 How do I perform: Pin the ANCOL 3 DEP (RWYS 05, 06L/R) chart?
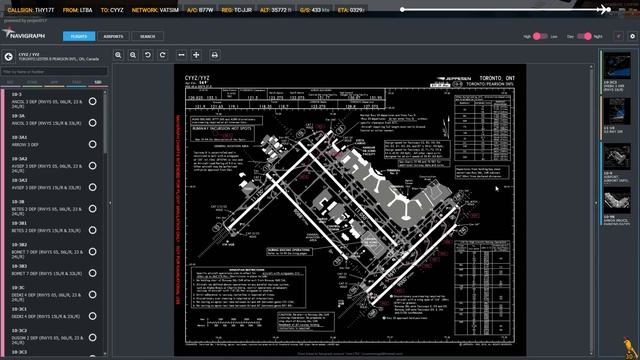coord(93,101)
